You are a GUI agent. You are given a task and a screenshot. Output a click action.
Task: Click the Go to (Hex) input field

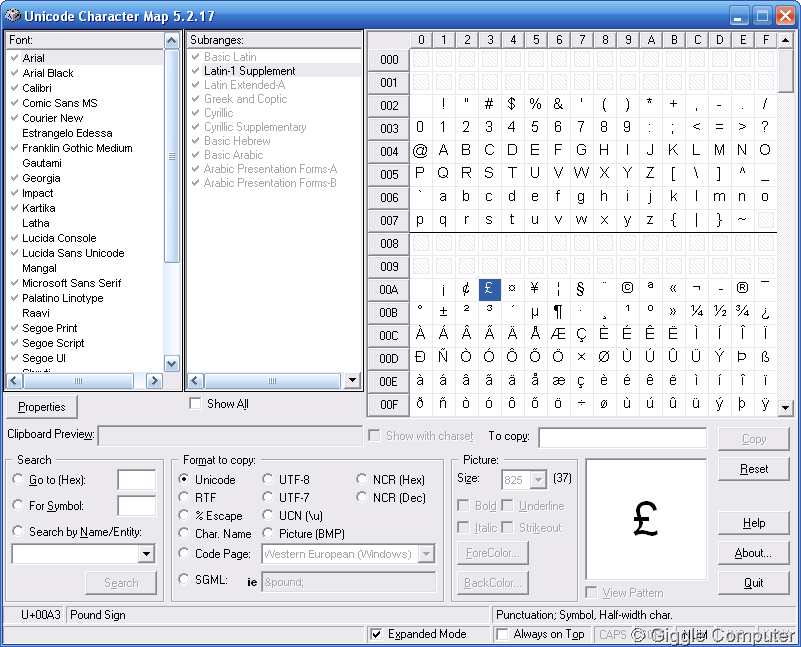pos(136,480)
